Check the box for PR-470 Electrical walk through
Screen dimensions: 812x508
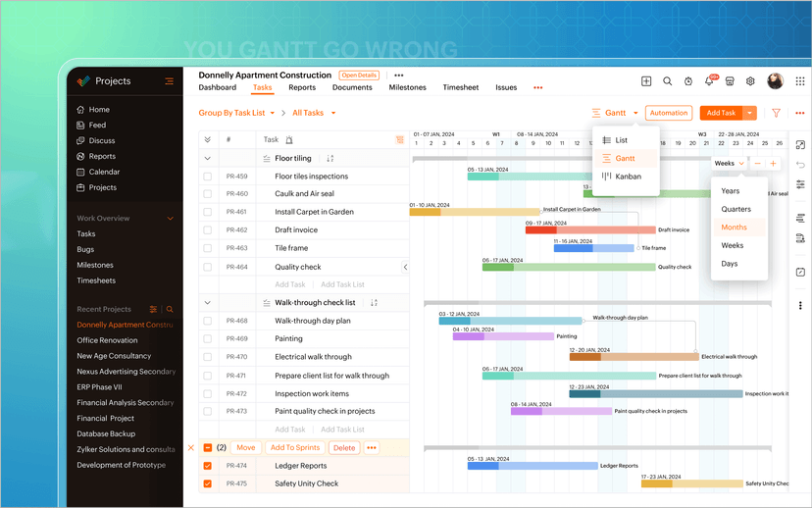208,357
